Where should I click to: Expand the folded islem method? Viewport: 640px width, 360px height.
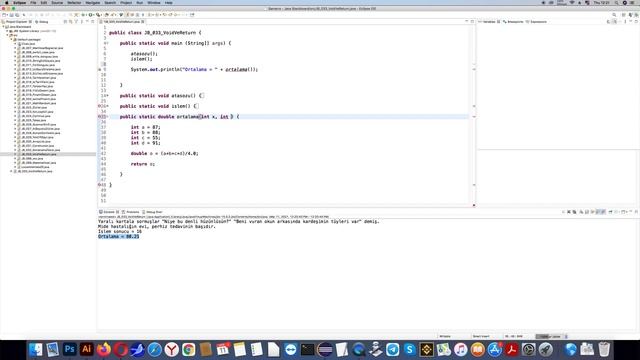(107, 106)
